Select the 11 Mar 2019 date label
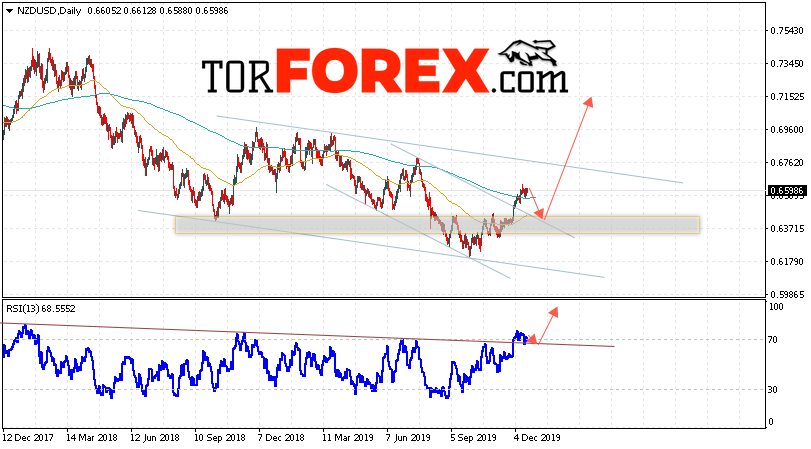The height and width of the screenshot is (449, 811). tap(348, 438)
